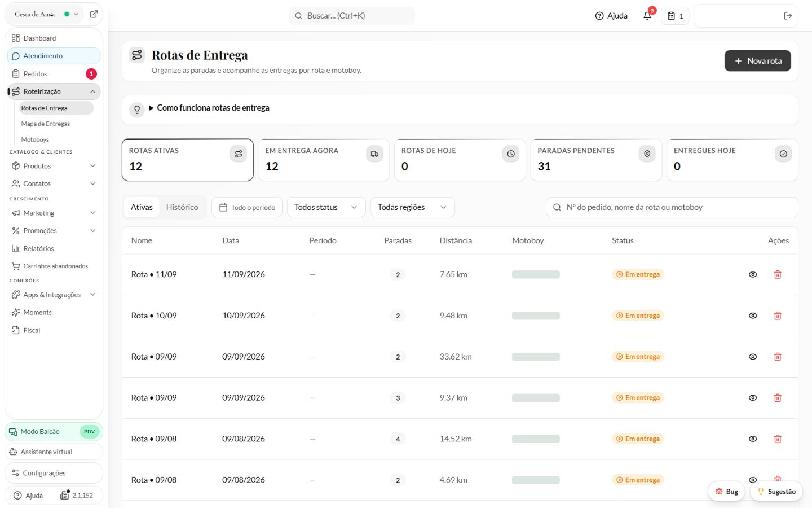The image size is (812, 508).
Task: Delete the 33.62 km route
Action: tap(778, 357)
